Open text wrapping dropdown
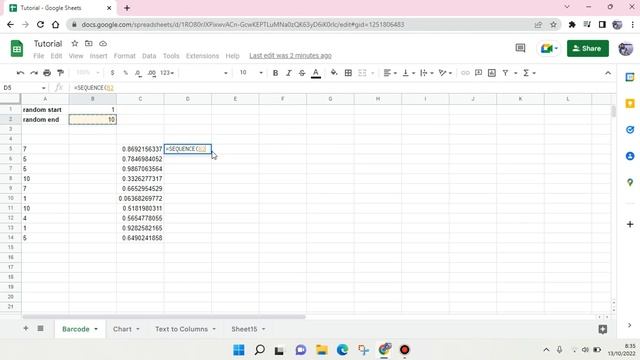The width and height of the screenshot is (640, 360). 427,73
